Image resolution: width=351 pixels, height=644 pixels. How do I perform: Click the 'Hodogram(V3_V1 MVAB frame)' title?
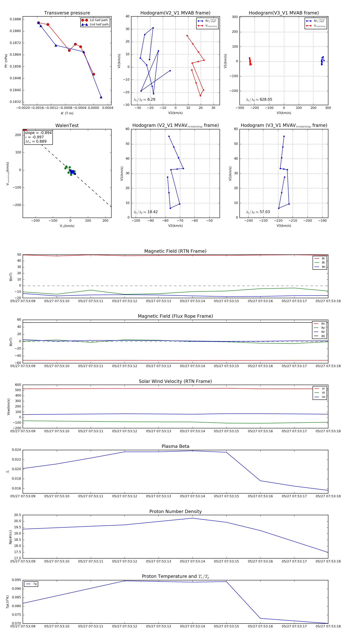284,13
